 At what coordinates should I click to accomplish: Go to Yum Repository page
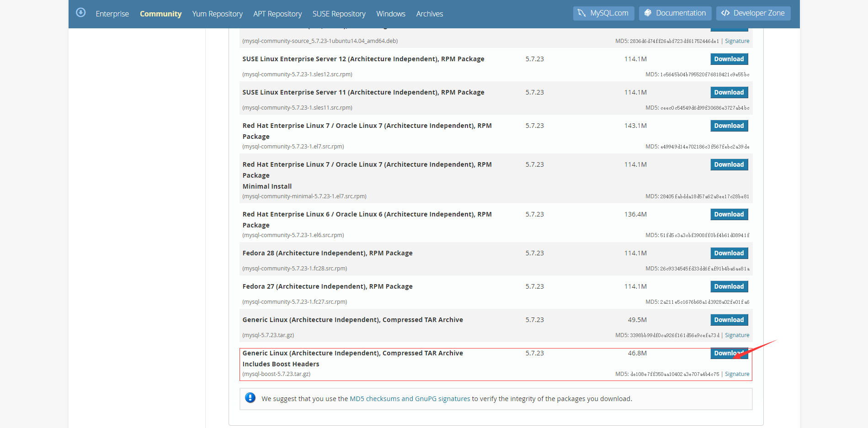coord(217,14)
